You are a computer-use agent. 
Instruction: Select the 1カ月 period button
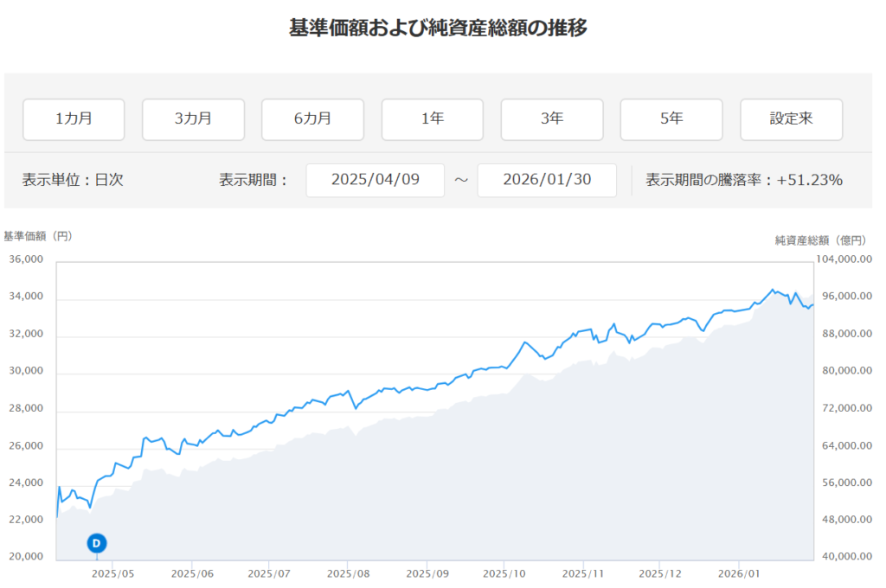click(x=74, y=119)
